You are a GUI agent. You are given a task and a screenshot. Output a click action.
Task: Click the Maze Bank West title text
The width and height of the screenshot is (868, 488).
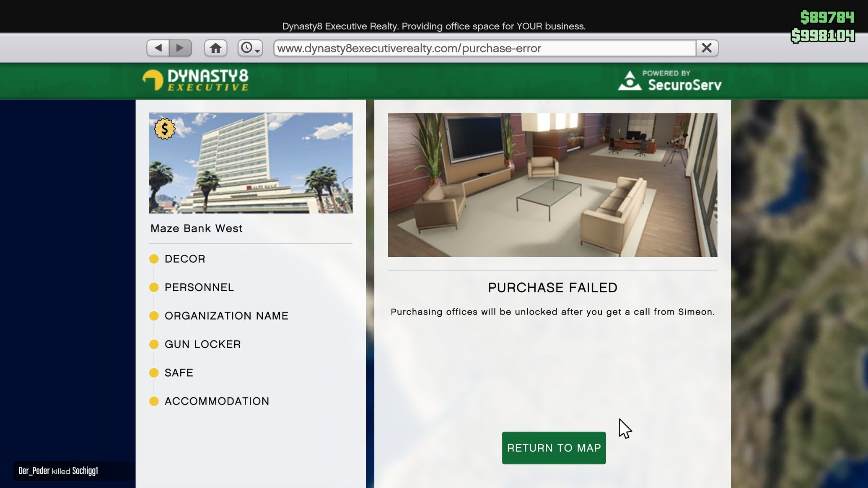tap(196, 228)
